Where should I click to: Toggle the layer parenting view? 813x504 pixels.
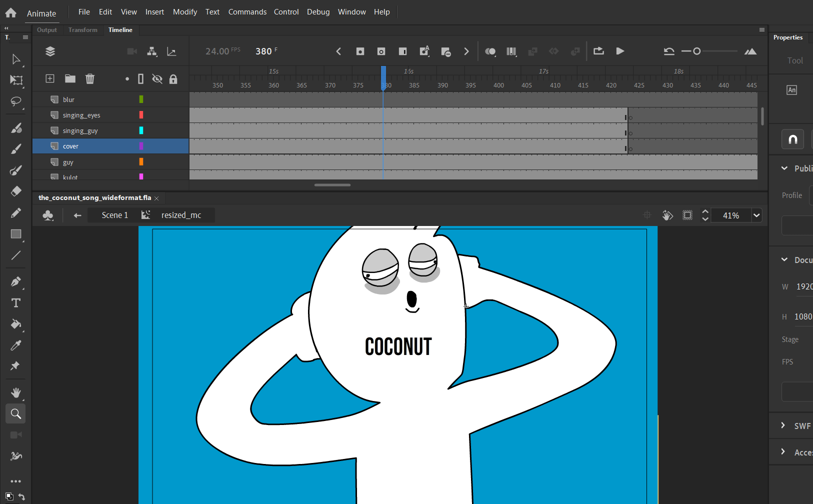point(152,51)
